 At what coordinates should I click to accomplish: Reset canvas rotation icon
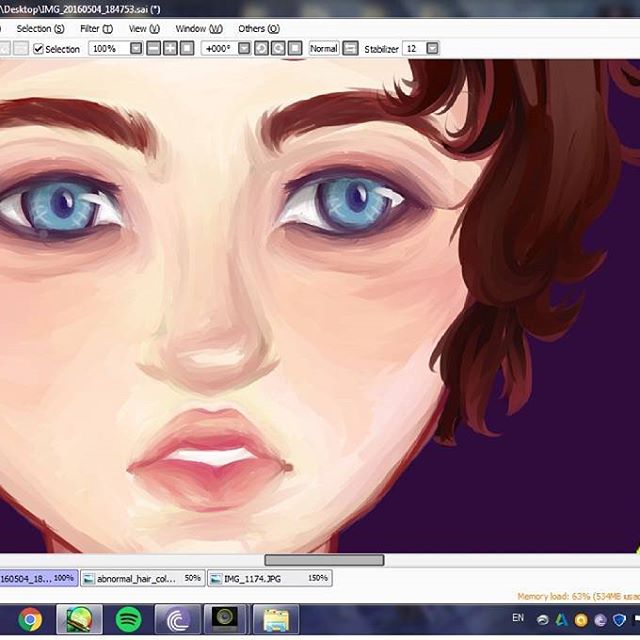(295, 49)
